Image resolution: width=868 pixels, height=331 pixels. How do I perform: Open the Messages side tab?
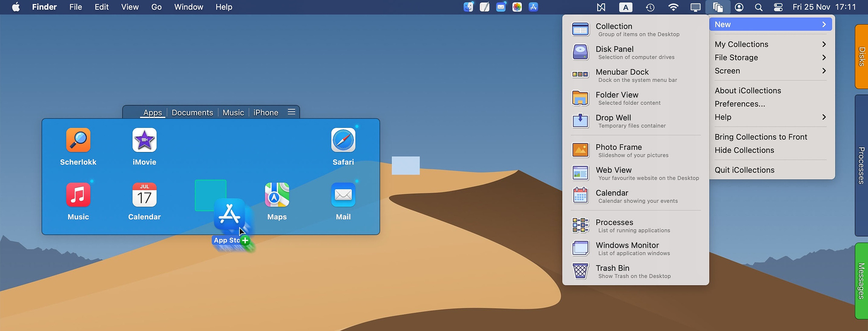pos(861,281)
